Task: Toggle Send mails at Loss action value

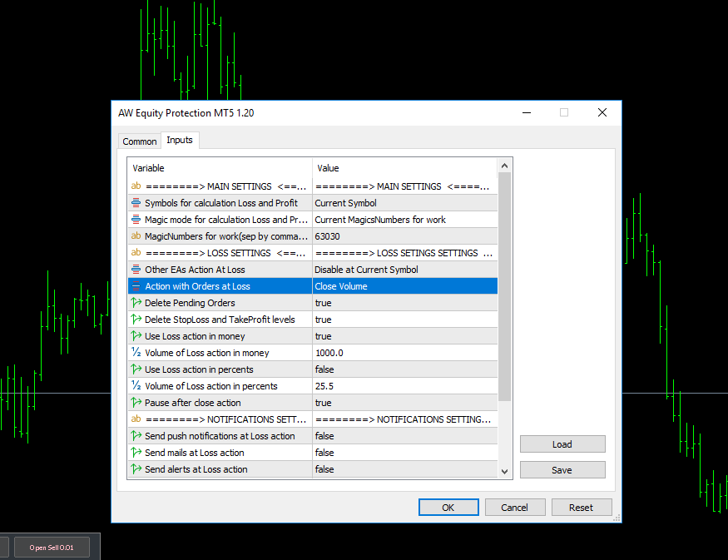Action: point(405,453)
